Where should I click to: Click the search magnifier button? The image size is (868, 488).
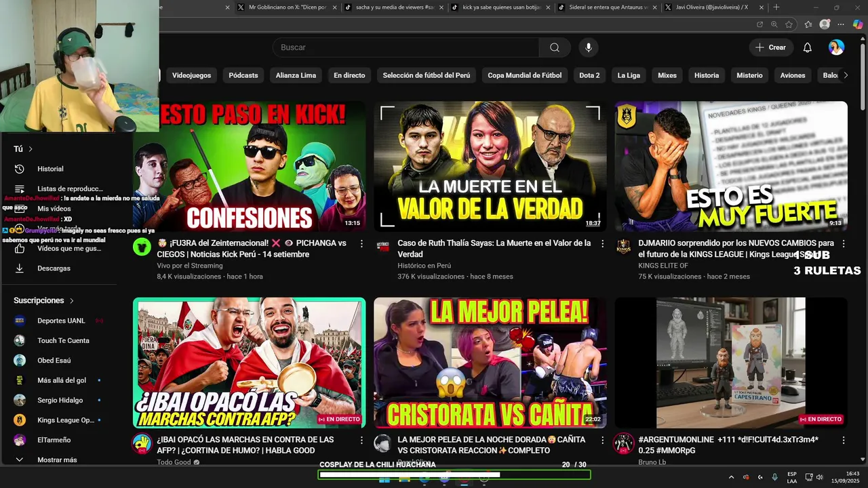click(x=555, y=47)
